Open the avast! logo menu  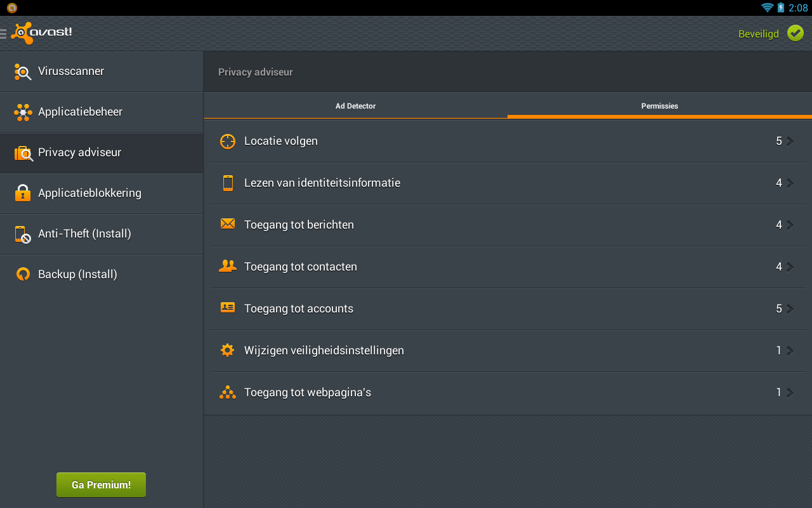click(42, 33)
